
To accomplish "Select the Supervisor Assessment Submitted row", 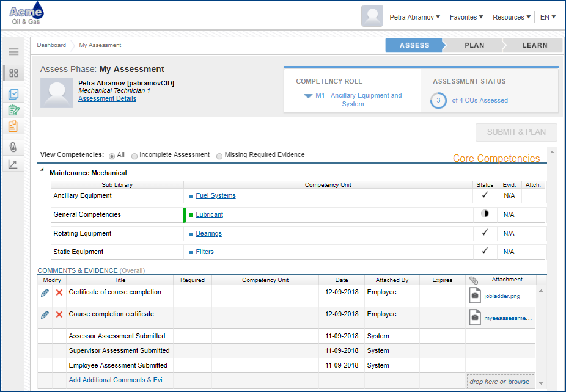I will click(x=287, y=351).
